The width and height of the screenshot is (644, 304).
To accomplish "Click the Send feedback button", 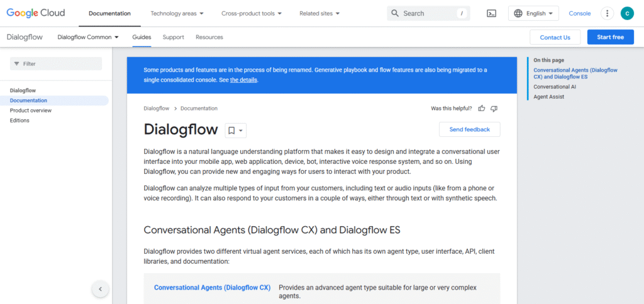I will point(469,129).
